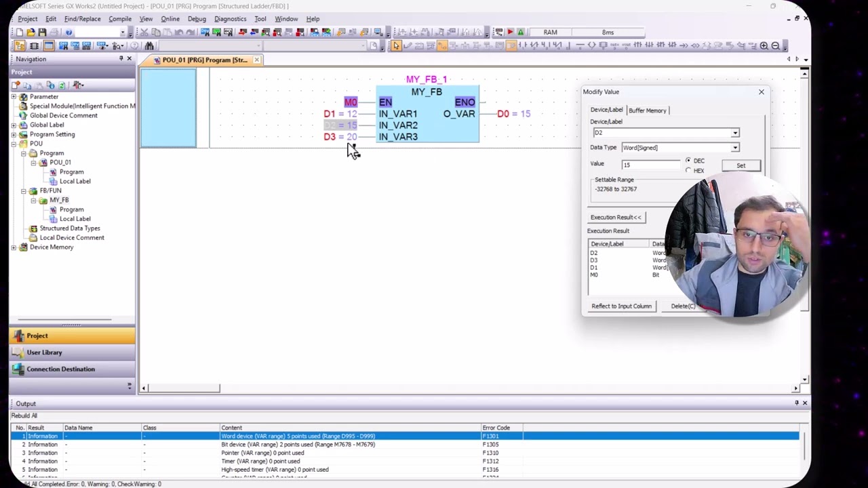Click the Value input field

pos(651,165)
